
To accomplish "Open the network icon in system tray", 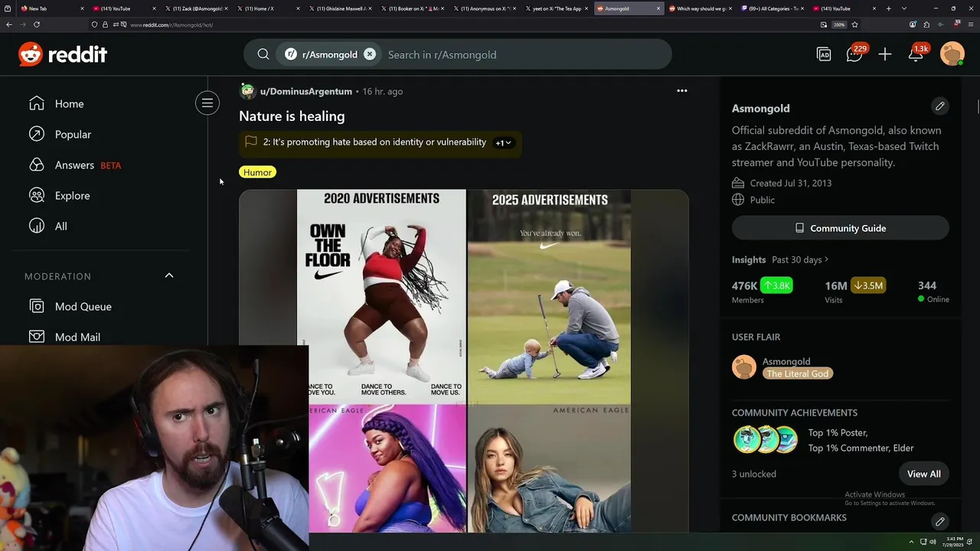I will click(x=923, y=542).
